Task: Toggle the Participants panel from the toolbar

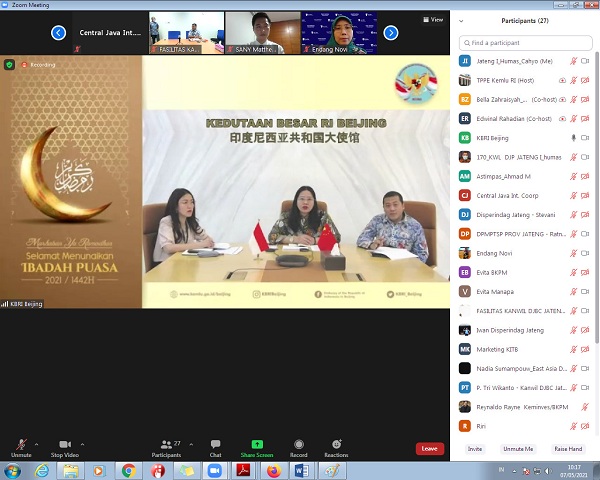Action: (x=166, y=444)
